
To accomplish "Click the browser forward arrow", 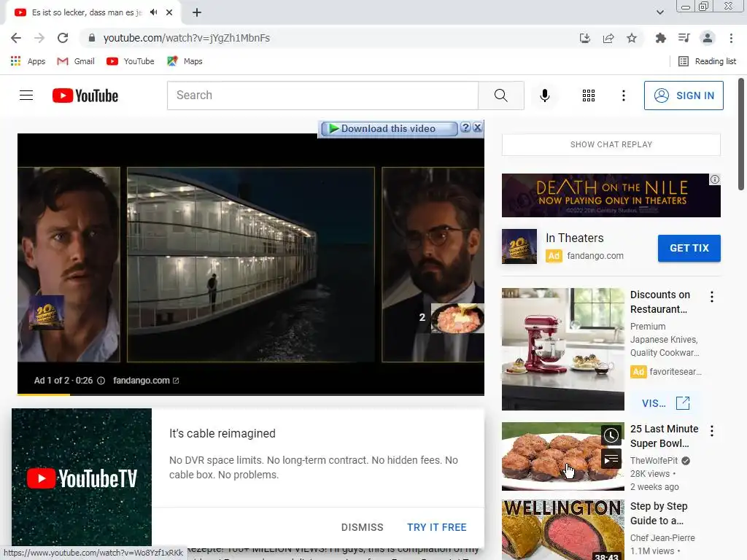I will (39, 38).
